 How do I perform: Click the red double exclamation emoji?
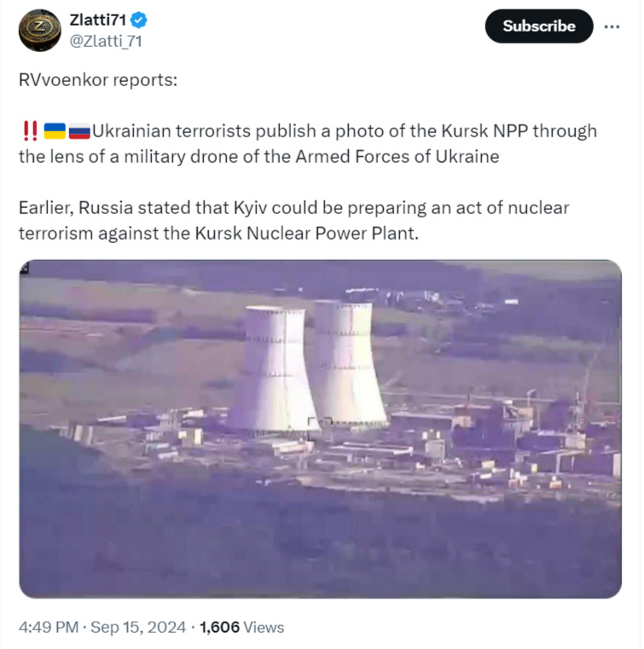(30, 130)
